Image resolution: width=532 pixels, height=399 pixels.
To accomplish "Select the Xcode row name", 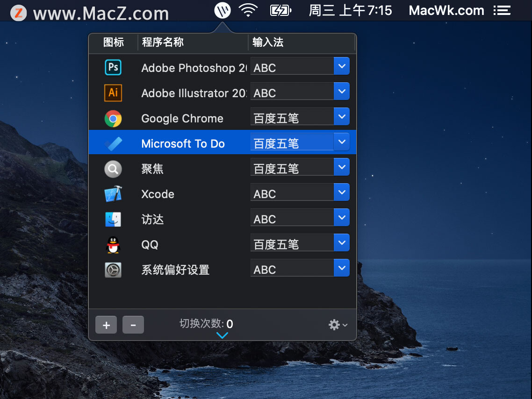I will click(158, 194).
